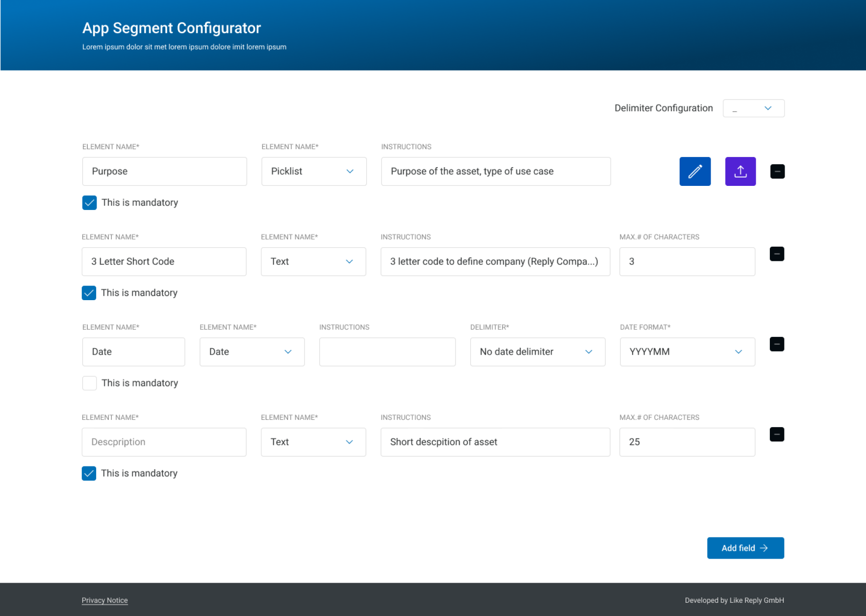
Task: Click the Date element name field
Action: click(x=133, y=352)
